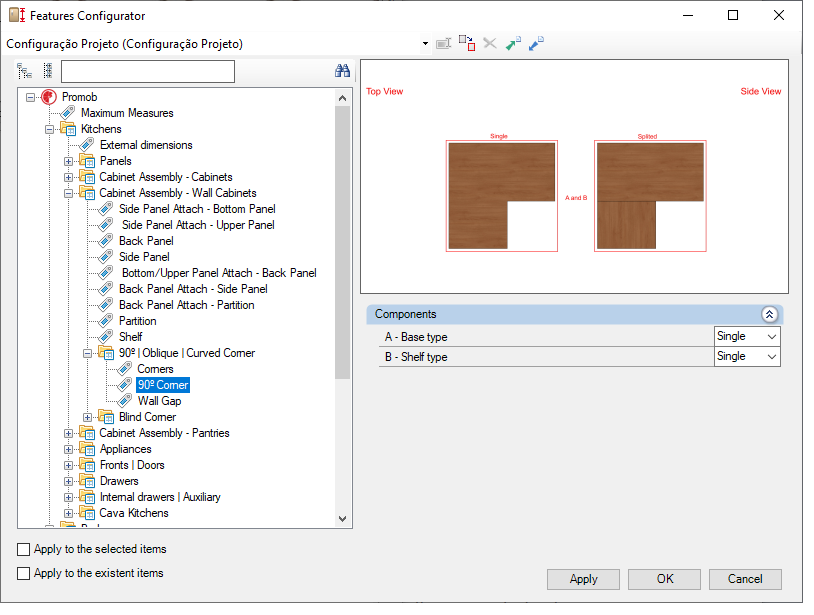Click the expand all tree icon
Screen dimensions: 814x615
click(24, 71)
